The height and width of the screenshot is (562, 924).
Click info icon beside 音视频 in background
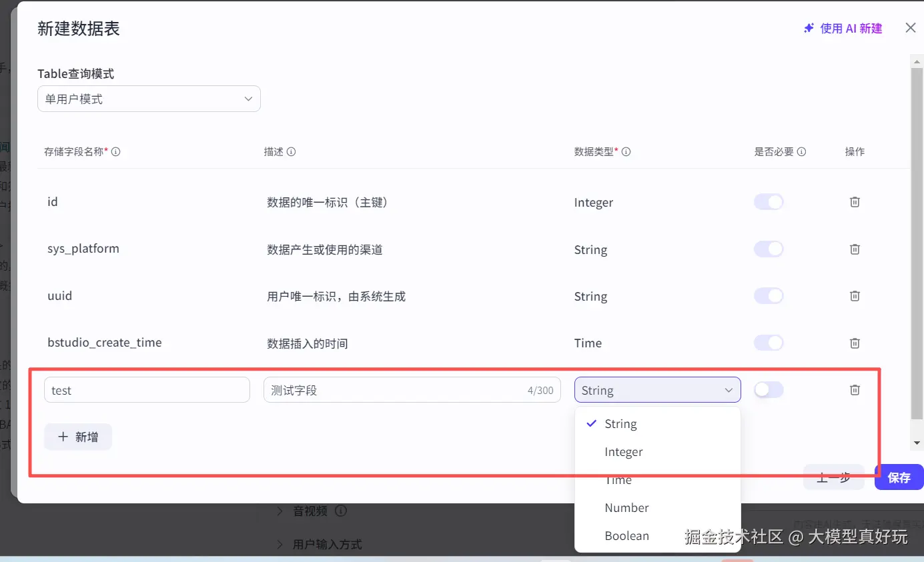tap(341, 511)
